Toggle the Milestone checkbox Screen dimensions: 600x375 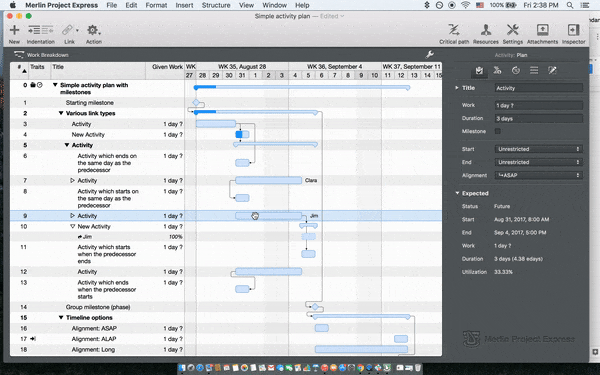coord(497,131)
